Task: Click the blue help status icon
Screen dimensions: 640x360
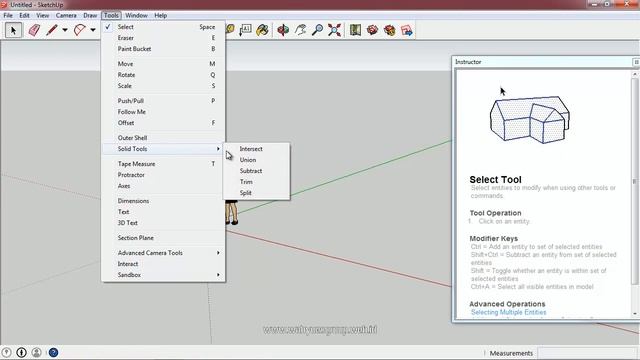Action: click(x=53, y=352)
